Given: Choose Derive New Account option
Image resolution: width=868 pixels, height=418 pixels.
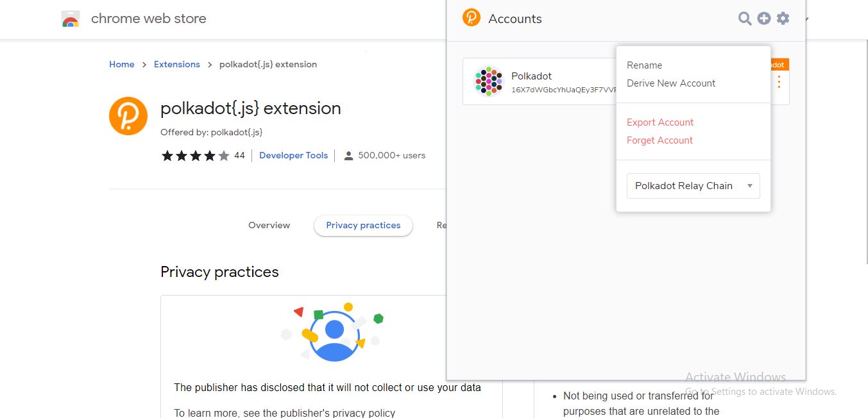Looking at the screenshot, I should pyautogui.click(x=671, y=83).
